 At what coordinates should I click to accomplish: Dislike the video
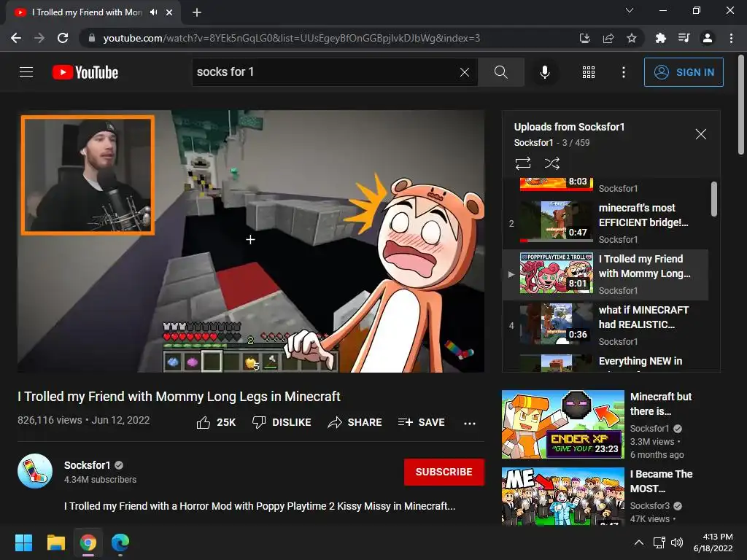click(x=282, y=422)
